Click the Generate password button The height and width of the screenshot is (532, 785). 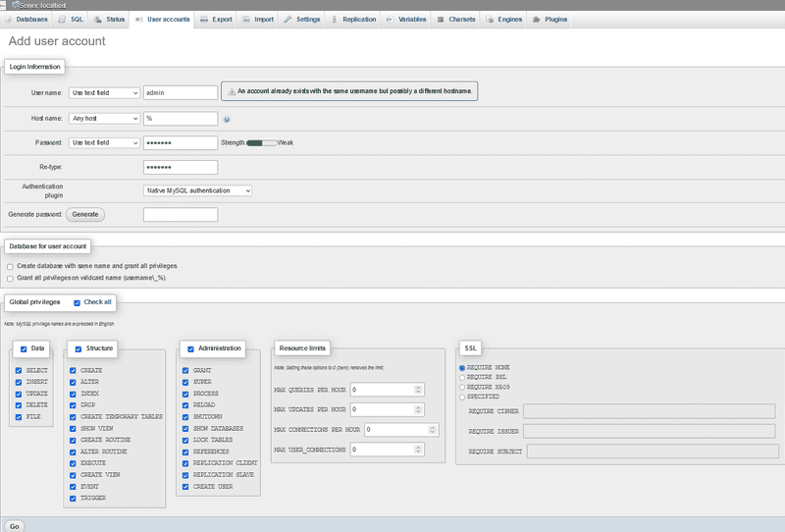click(85, 214)
